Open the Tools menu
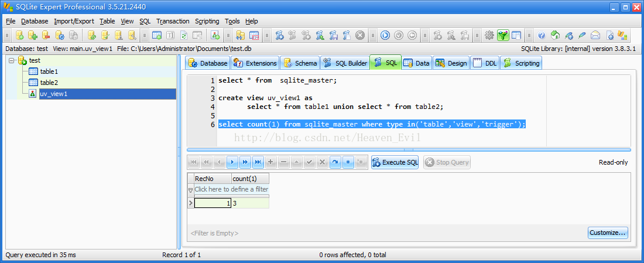The height and width of the screenshot is (263, 644). (232, 21)
